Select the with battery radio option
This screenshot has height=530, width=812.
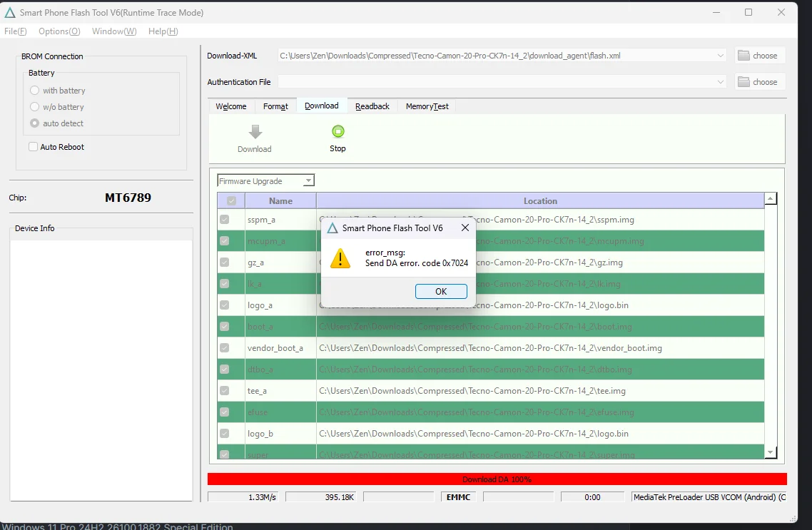tap(35, 90)
